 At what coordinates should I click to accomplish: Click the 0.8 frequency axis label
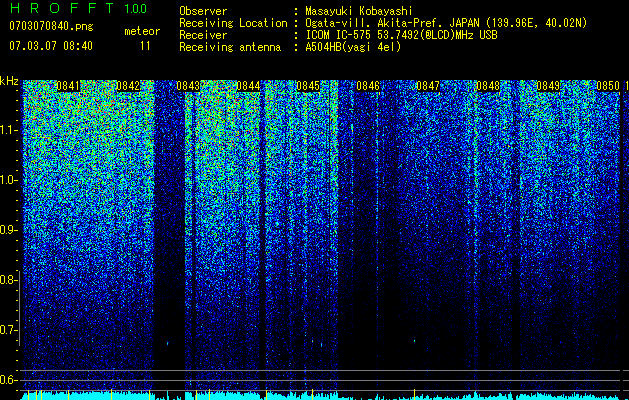tap(7, 280)
